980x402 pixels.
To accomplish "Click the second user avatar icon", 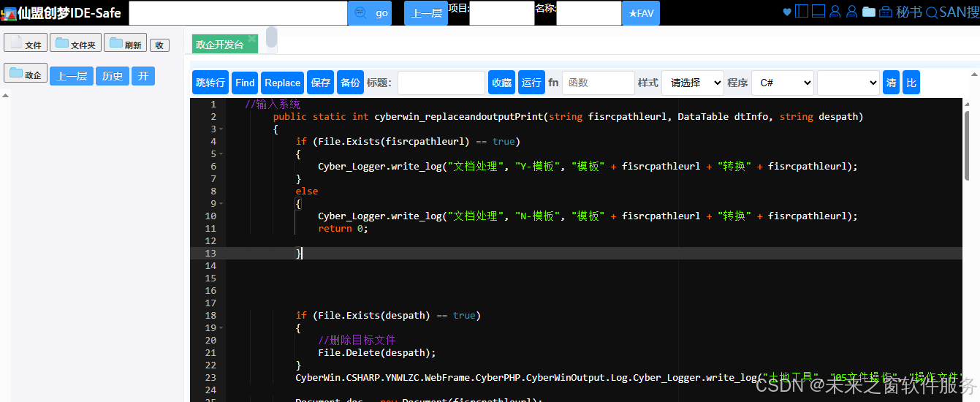I will 851,12.
